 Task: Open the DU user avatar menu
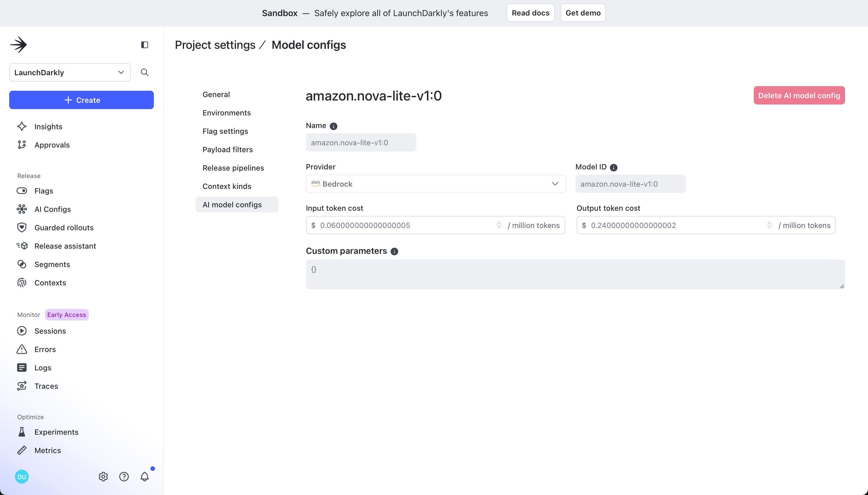[22, 477]
